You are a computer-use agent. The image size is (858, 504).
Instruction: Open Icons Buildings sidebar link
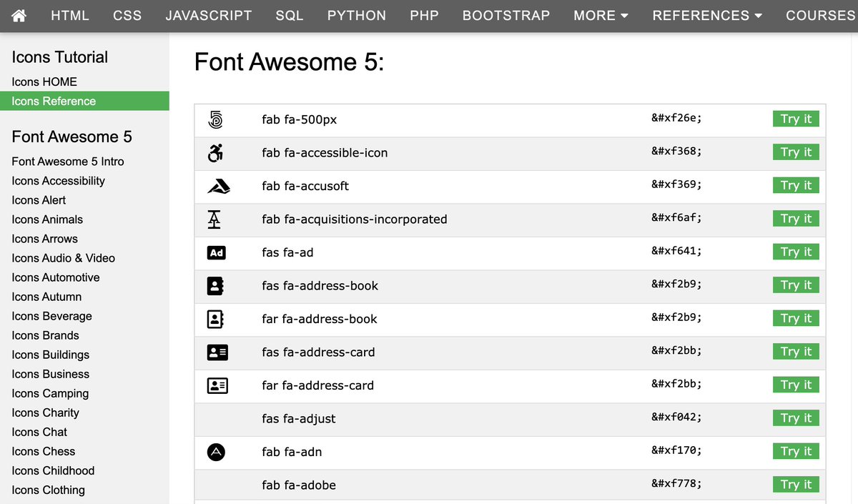[51, 355]
